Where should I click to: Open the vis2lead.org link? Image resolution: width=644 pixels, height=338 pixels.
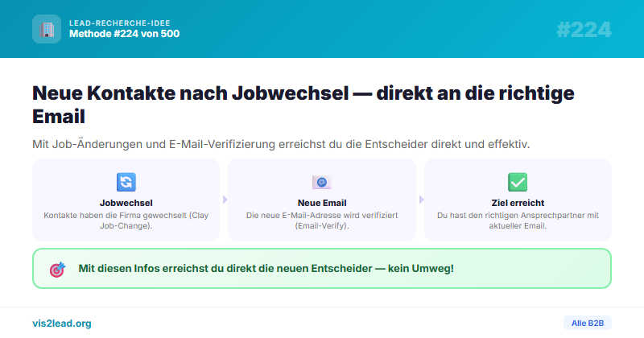62,324
